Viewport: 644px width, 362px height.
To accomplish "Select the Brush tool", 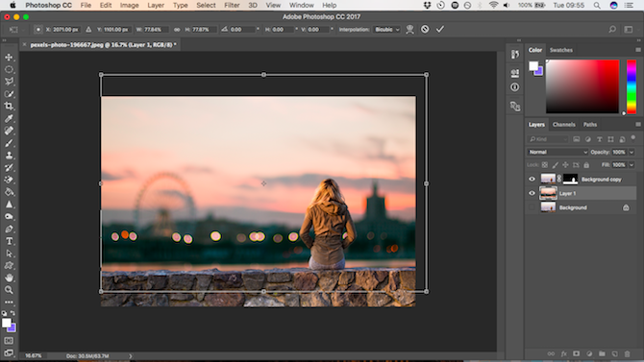I will [x=9, y=143].
